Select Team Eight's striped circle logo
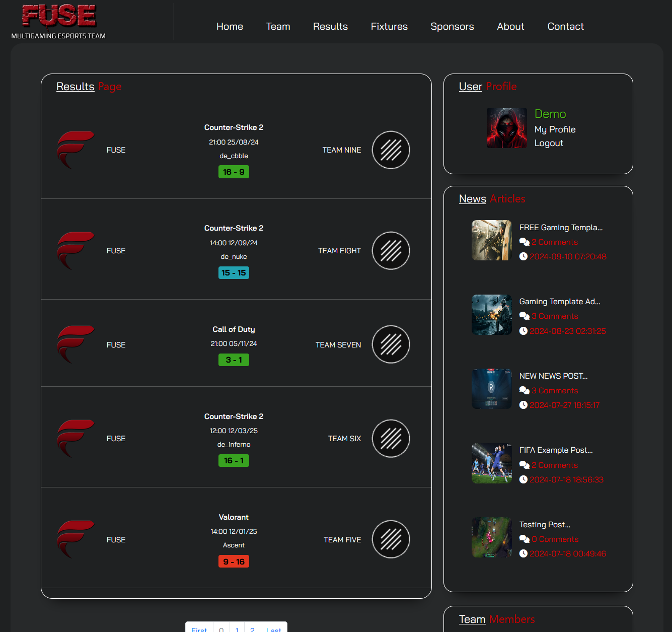Viewport: 672px width, 632px height. point(391,251)
